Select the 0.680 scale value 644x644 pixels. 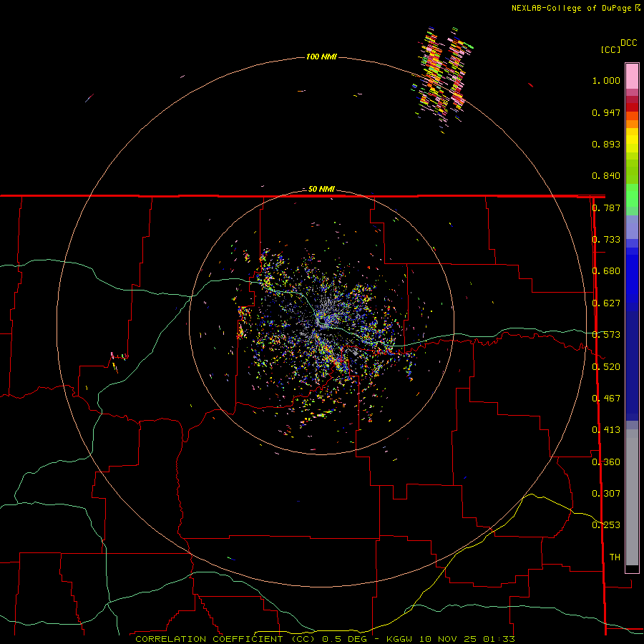coord(606,271)
